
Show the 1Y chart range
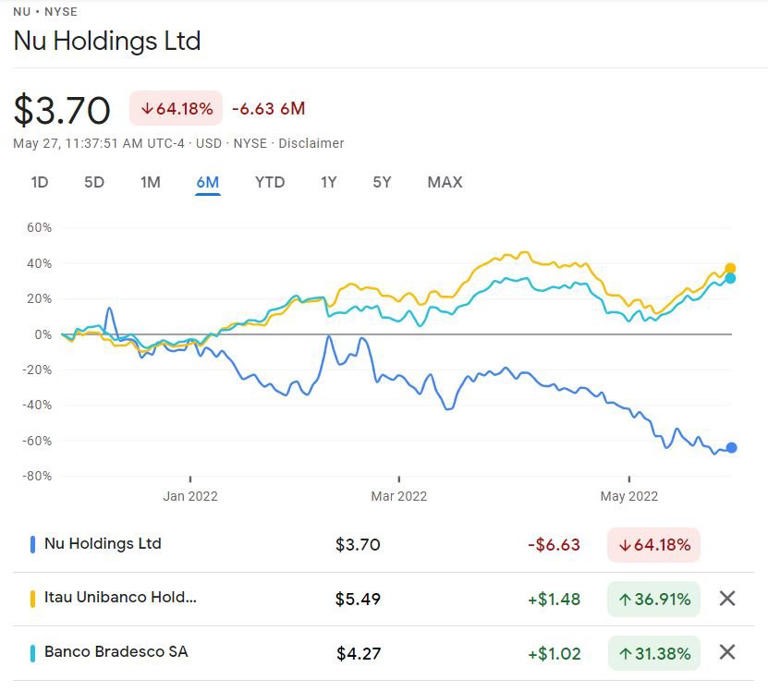click(x=329, y=182)
